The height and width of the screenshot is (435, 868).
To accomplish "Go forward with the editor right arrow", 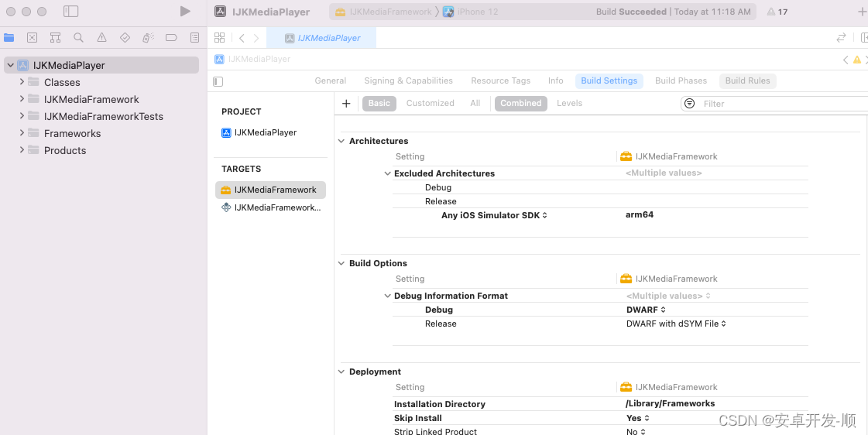I will [x=256, y=38].
